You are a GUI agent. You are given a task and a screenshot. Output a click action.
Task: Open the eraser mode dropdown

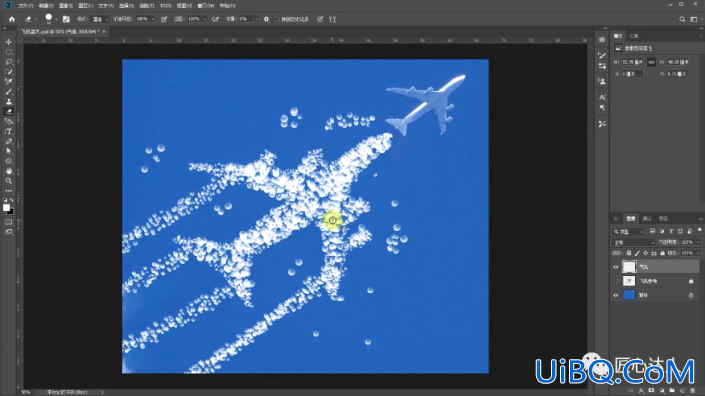[x=99, y=19]
